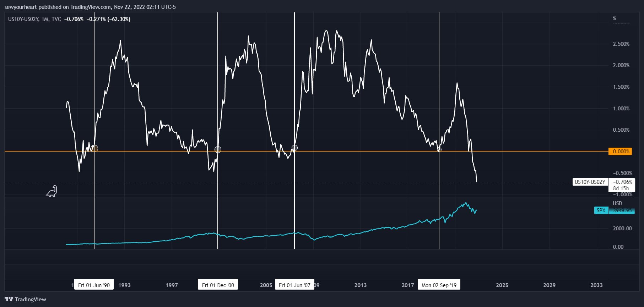
Task: Click the 2025 year label on time axis
Action: [x=502, y=285]
